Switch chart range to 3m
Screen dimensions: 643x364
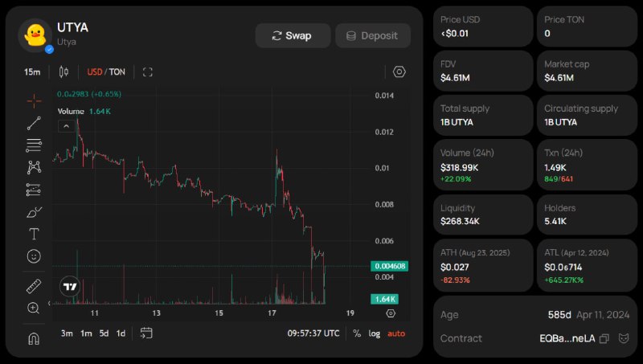click(x=67, y=333)
